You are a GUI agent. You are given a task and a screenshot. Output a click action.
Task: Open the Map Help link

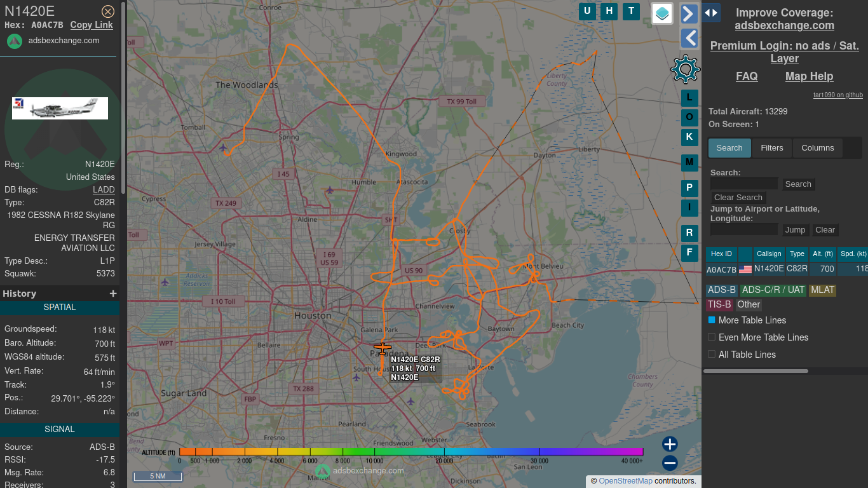[x=809, y=76]
